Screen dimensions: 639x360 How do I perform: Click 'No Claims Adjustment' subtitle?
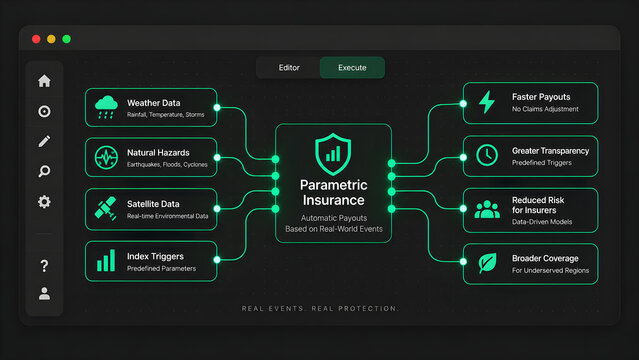pos(545,109)
